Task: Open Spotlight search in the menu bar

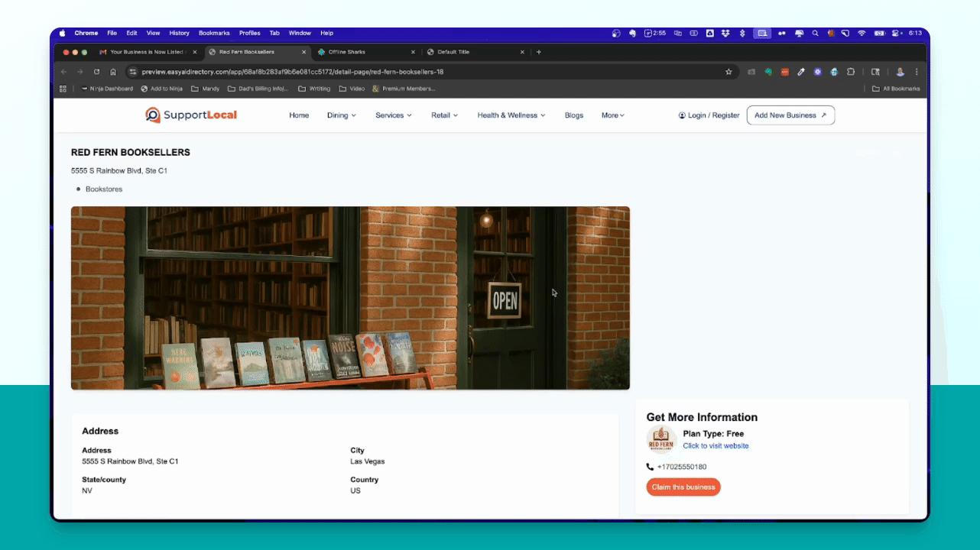Action: 816,33
